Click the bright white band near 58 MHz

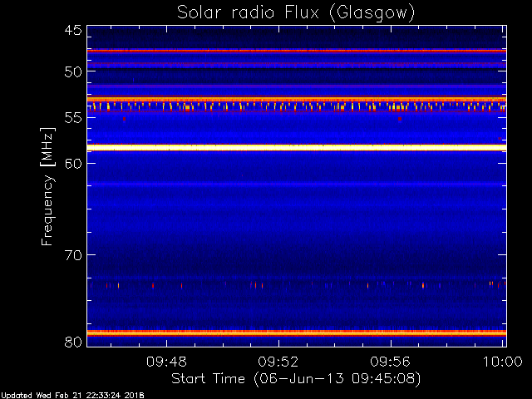tap(297, 148)
